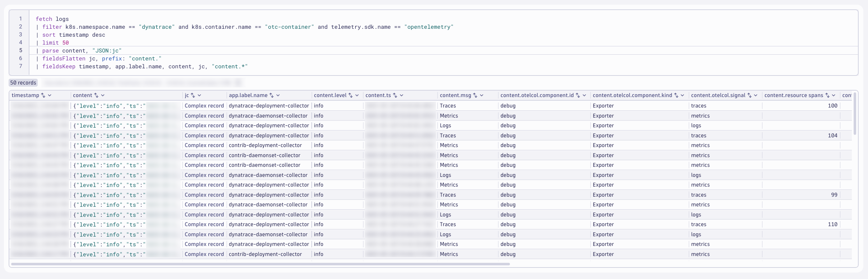Select the resource spans value 104

832,136
